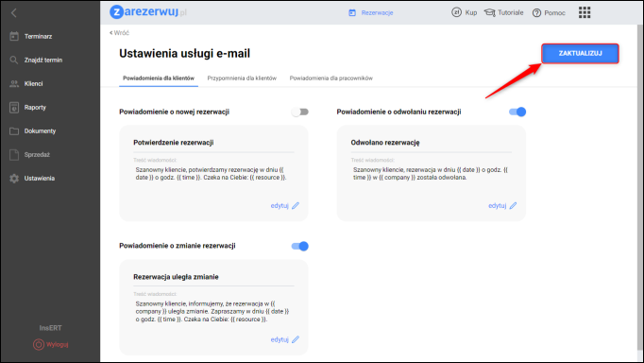644x363 pixels.
Task: Edit the Odwołano rezerwację message
Action: pos(502,205)
